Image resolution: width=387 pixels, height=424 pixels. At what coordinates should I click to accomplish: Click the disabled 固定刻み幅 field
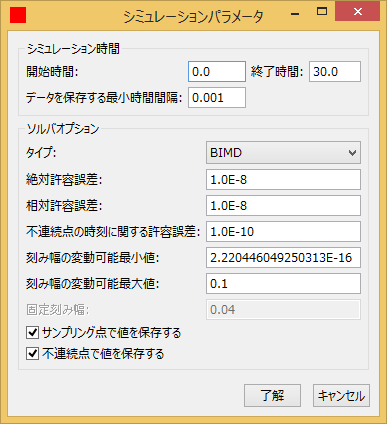tap(283, 310)
